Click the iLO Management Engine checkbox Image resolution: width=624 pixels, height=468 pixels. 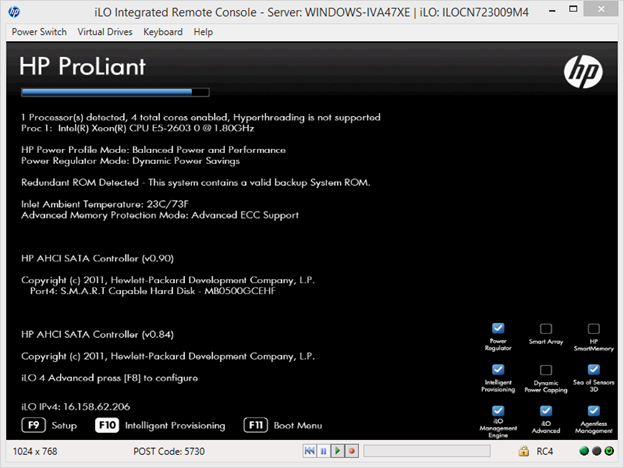pyautogui.click(x=498, y=410)
